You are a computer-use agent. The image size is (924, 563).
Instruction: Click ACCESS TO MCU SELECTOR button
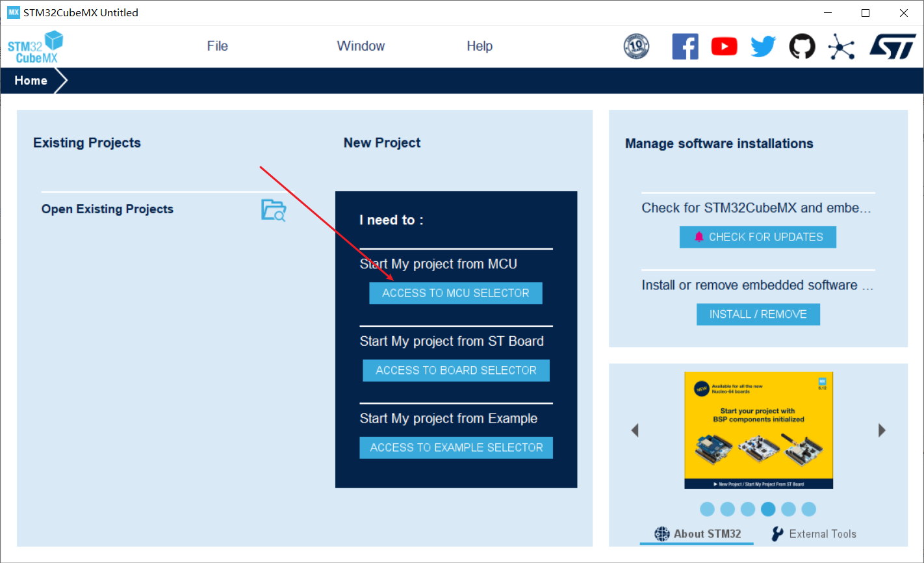(x=456, y=293)
